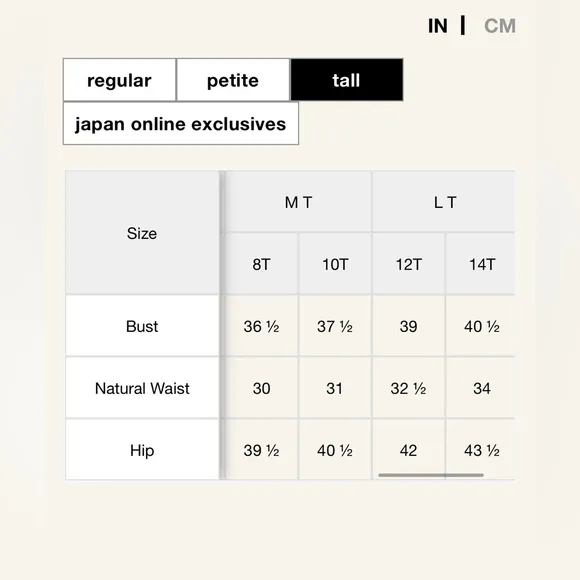Screen dimensions: 580x580
Task: Click the Hip row label
Action: pos(142,450)
